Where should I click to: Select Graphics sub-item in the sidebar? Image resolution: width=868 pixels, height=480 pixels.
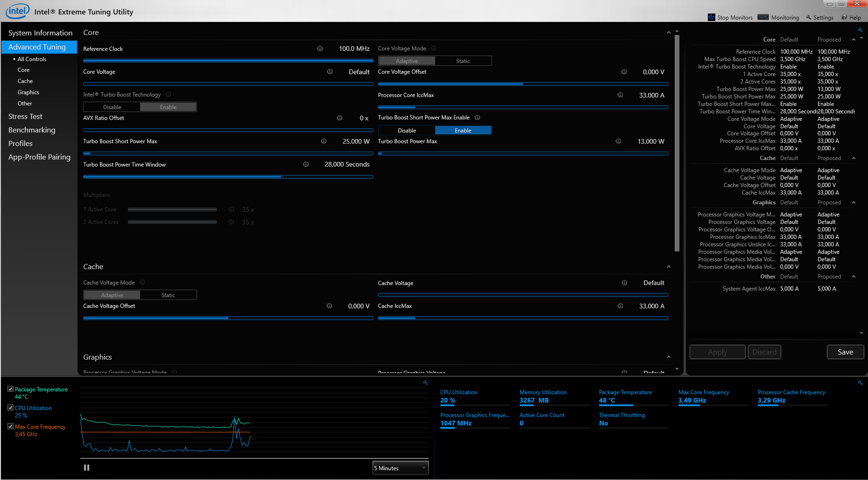[28, 92]
